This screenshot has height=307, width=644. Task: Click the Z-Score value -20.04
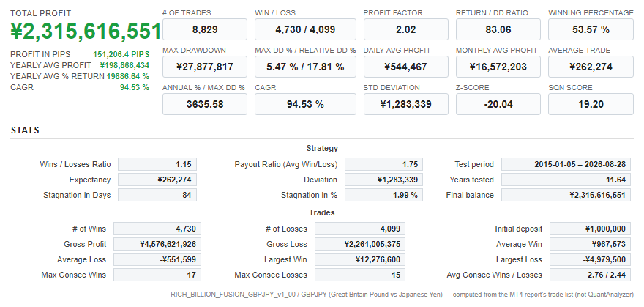[x=498, y=104]
